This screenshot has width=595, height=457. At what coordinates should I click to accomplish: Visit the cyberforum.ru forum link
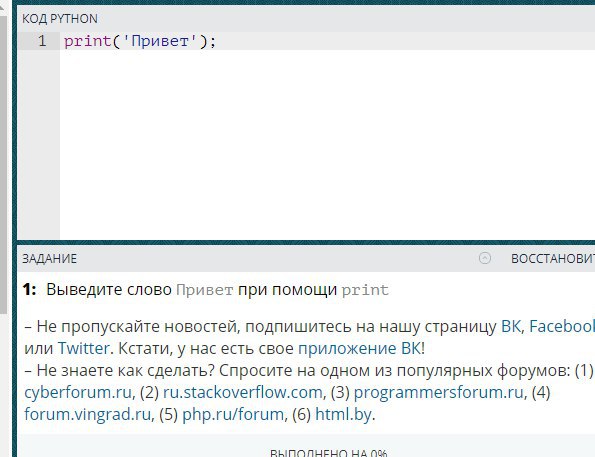click(x=78, y=392)
